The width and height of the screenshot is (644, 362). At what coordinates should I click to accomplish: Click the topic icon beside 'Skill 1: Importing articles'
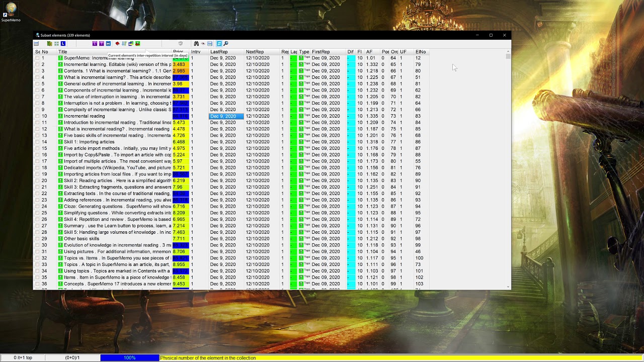(60, 142)
